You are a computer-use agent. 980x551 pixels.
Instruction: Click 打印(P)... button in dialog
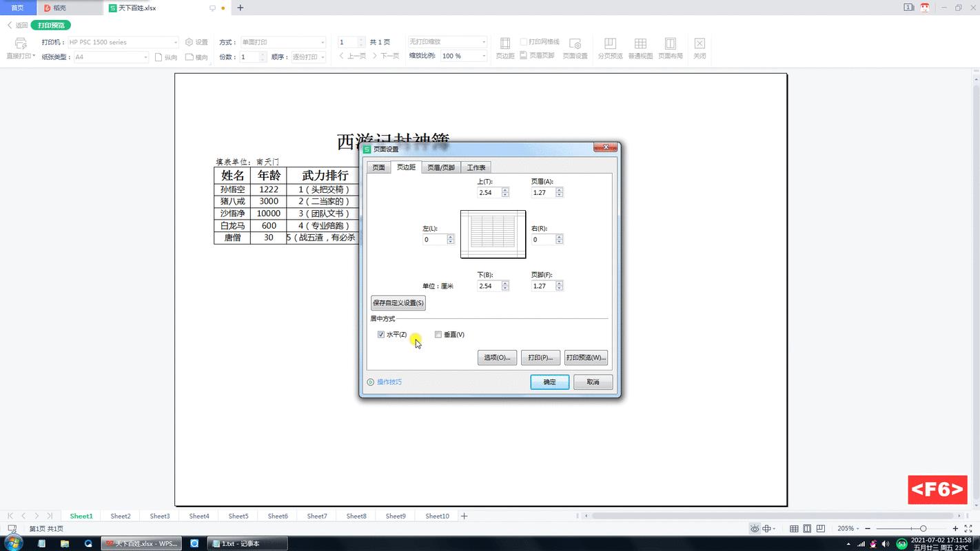click(x=540, y=357)
